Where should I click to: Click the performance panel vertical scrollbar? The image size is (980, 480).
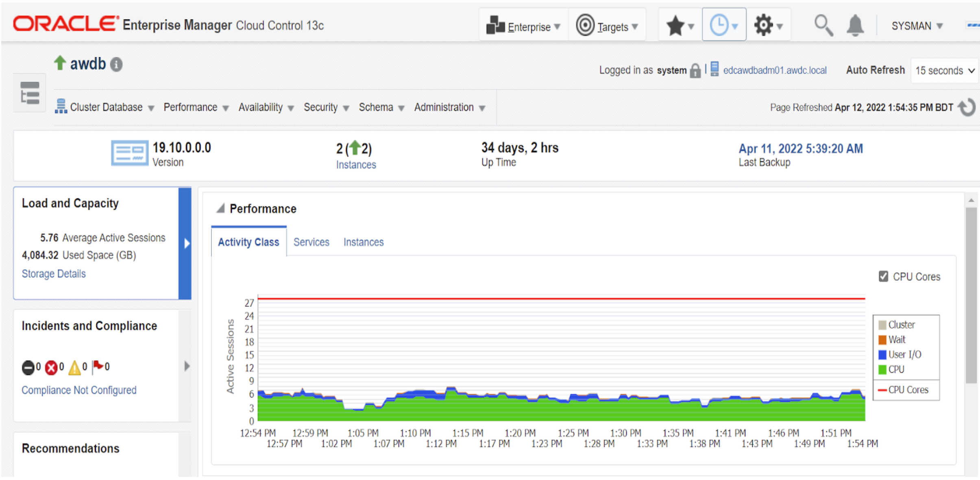(x=971, y=295)
